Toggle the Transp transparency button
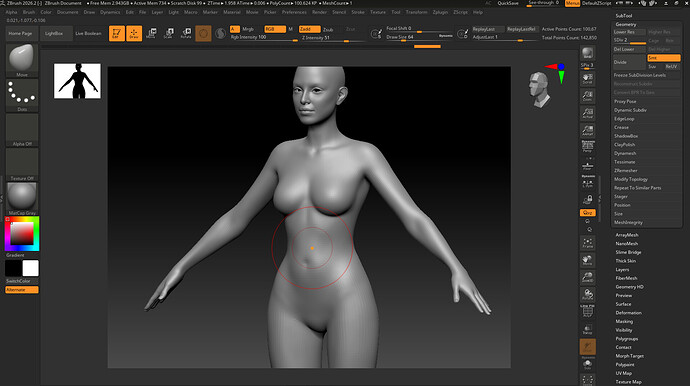690x386 pixels. (587, 329)
